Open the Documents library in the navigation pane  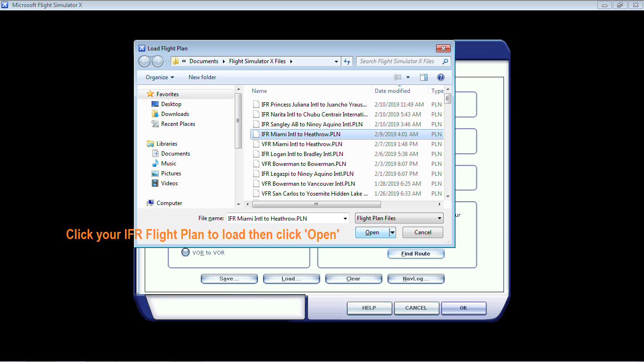(x=175, y=154)
